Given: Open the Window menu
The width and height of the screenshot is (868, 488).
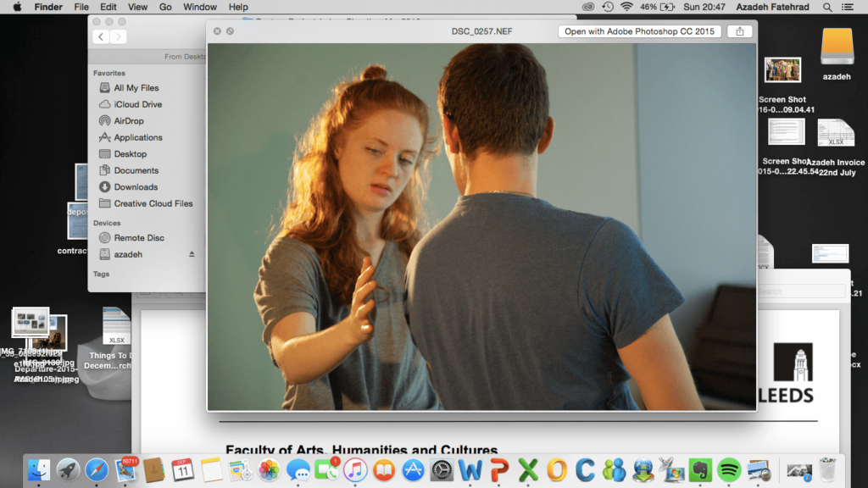Looking at the screenshot, I should click(200, 7).
